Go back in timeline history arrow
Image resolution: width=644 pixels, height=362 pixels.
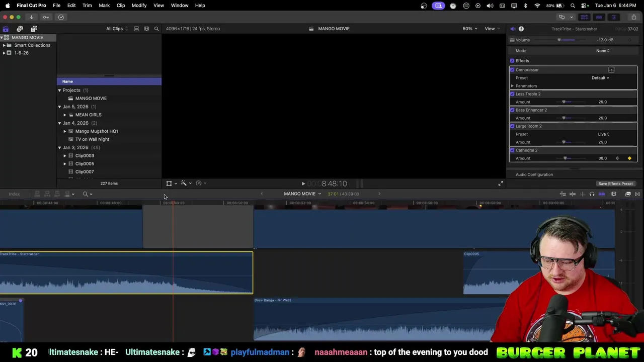(262, 194)
